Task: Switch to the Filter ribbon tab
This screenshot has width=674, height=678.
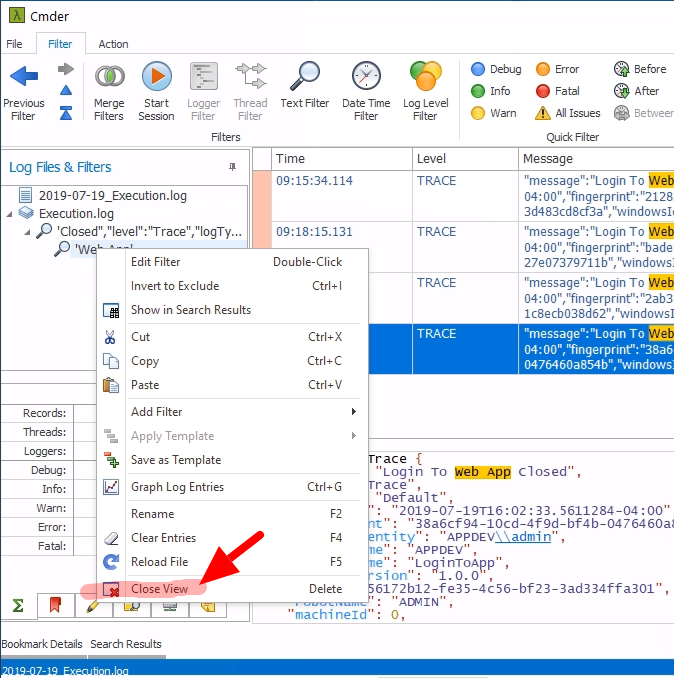Action: pyautogui.click(x=60, y=44)
